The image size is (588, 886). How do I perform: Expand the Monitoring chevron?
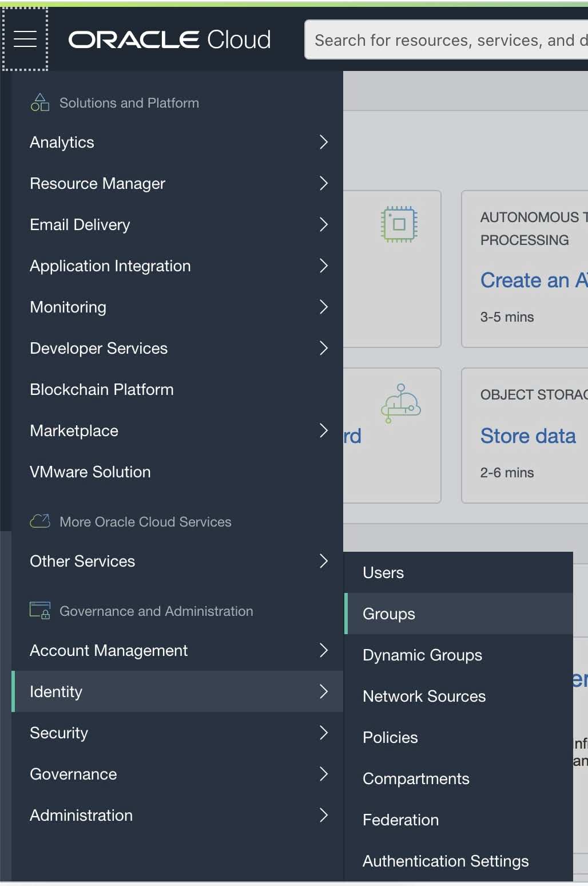[x=324, y=307]
